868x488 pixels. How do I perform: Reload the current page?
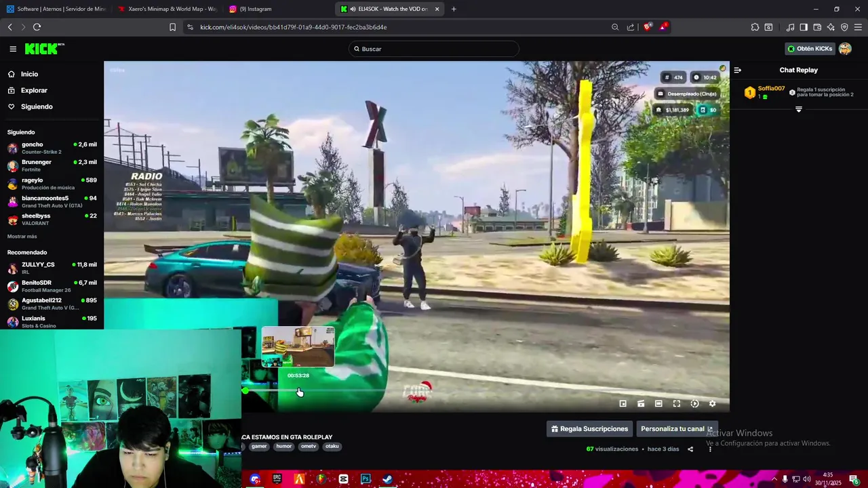tap(37, 27)
